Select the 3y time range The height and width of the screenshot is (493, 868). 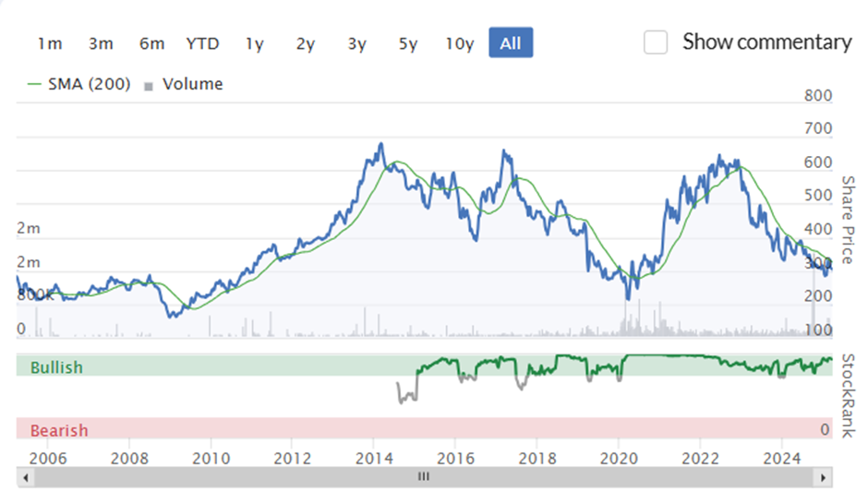[x=357, y=43]
